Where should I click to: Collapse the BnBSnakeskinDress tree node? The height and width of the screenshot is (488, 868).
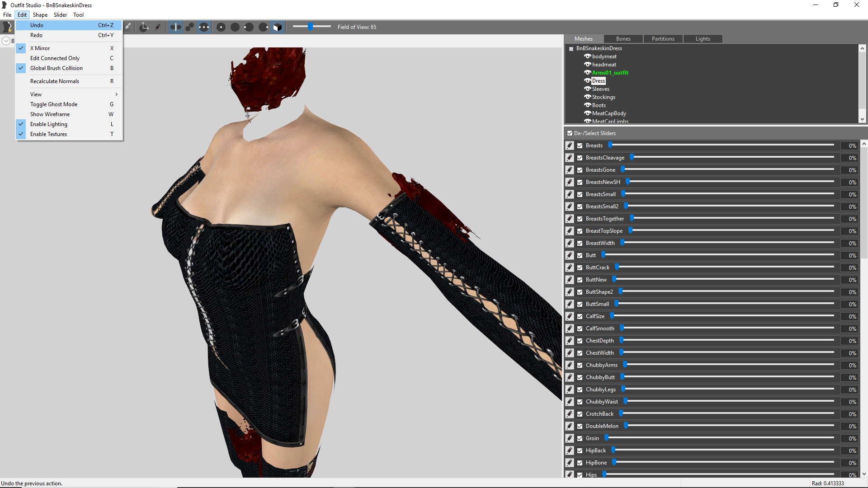[x=571, y=49]
